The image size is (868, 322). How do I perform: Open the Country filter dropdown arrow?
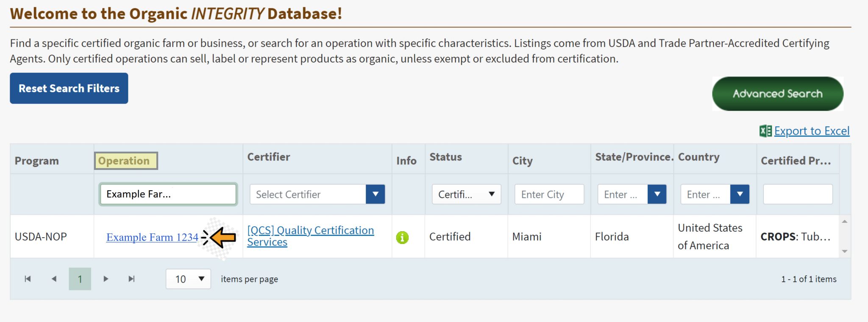740,194
